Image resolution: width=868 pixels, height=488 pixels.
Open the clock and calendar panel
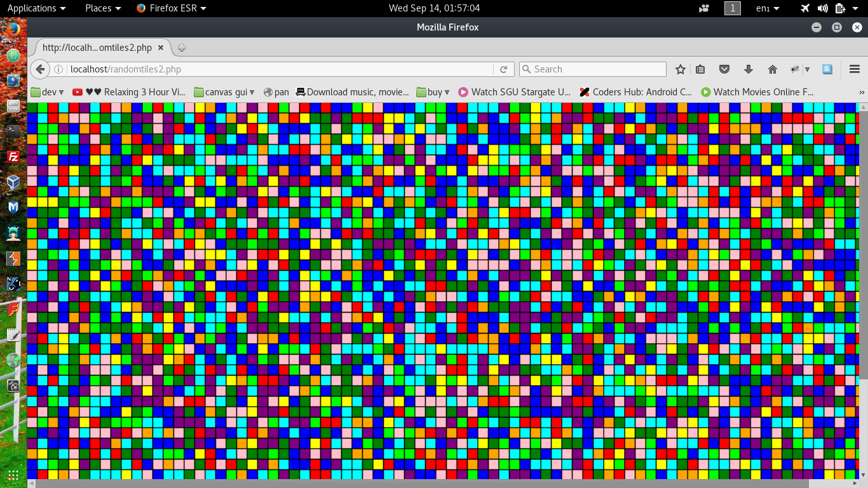click(434, 8)
